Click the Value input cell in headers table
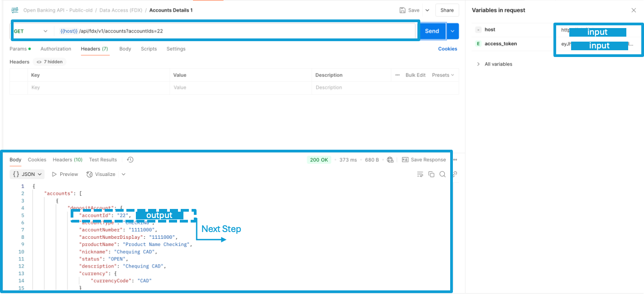This screenshot has height=294, width=644. point(240,87)
